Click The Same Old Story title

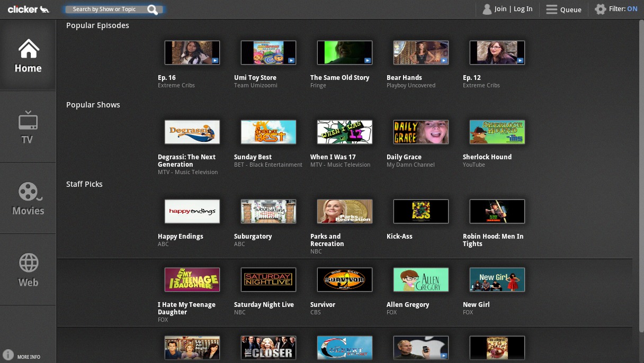339,78
